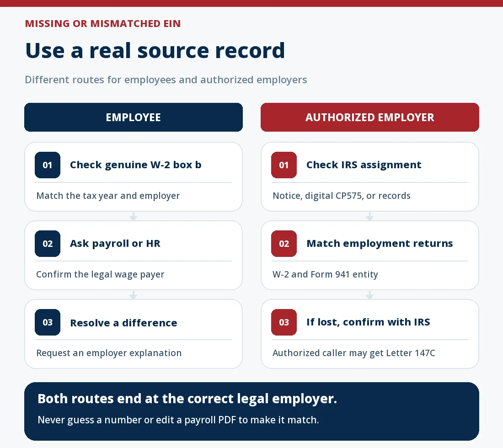Click 'Check genuine W-2 box b' heading

(136, 165)
